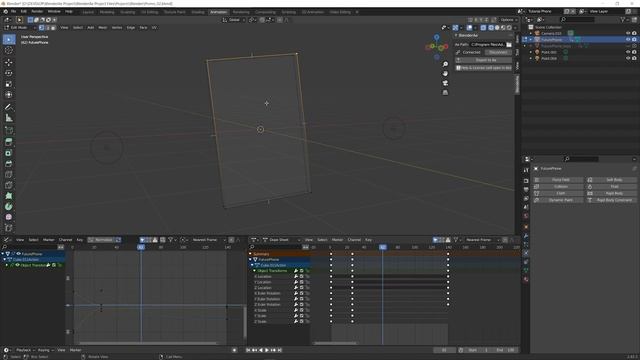Click the Rigid Body physics button
This screenshot has height=360, width=640.
click(611, 193)
